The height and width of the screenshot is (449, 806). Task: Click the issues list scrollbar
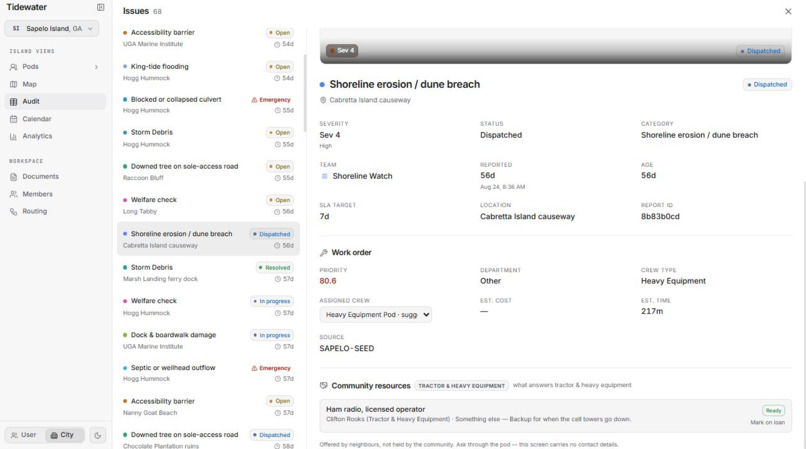(305, 93)
